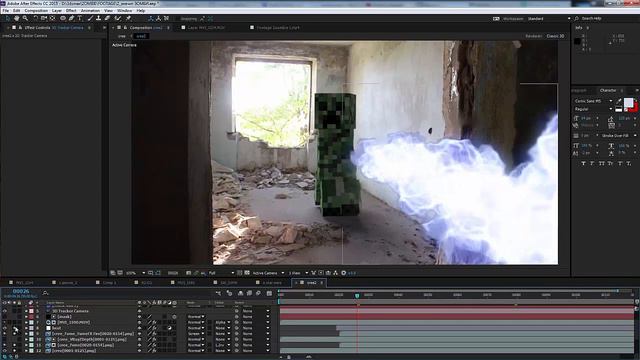This screenshot has height=360, width=640.
Task: Click the text fill color swatch
Action: pyautogui.click(x=629, y=102)
